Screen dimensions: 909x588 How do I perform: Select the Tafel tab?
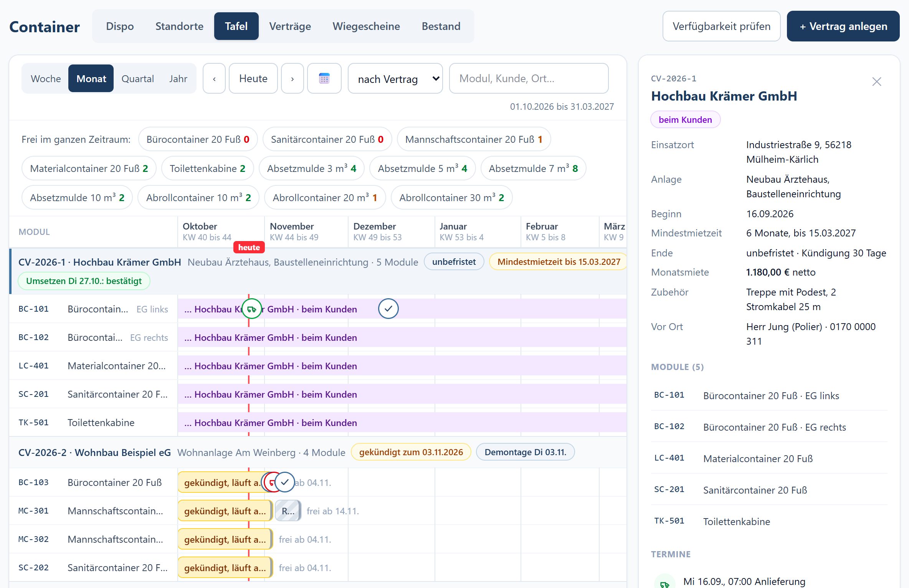click(x=236, y=26)
